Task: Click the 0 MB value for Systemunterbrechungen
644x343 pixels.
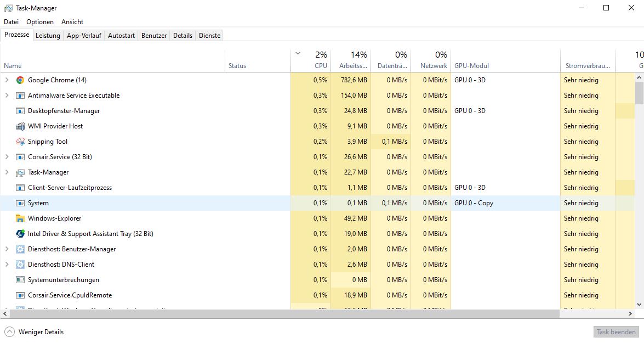Action: pyautogui.click(x=360, y=280)
